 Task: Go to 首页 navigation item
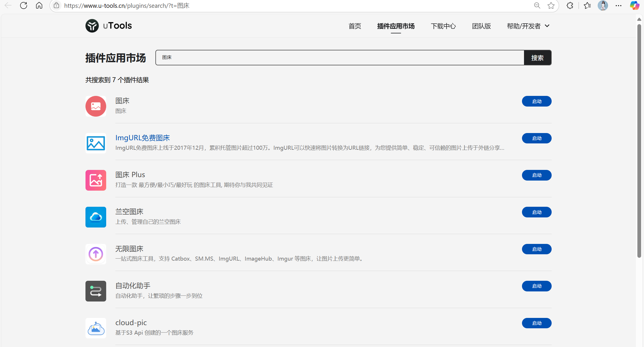[355, 26]
